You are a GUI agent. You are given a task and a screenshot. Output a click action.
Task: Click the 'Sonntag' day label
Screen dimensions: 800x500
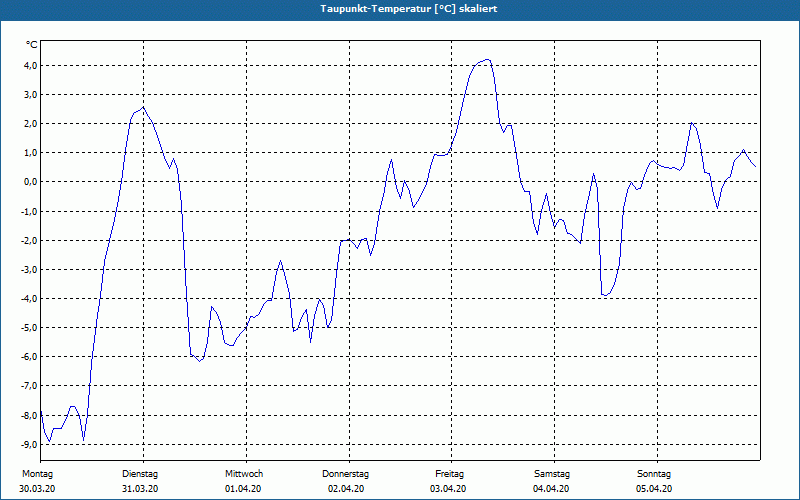point(654,474)
